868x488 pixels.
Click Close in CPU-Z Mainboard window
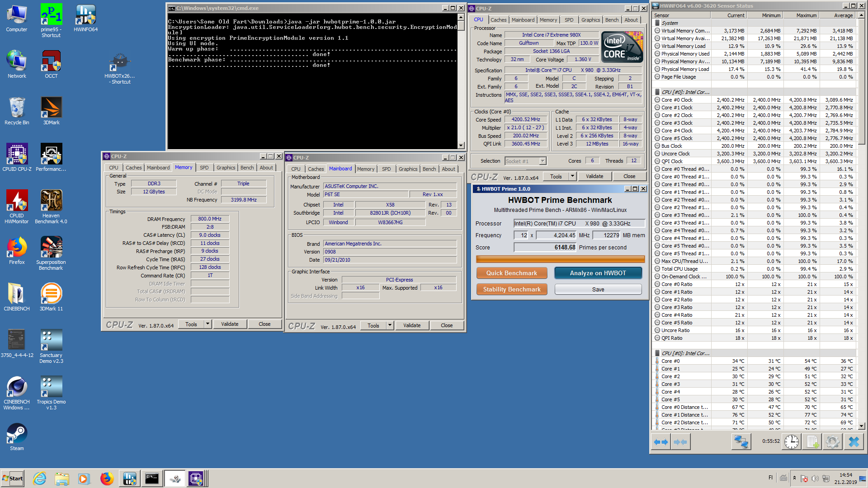coord(447,325)
